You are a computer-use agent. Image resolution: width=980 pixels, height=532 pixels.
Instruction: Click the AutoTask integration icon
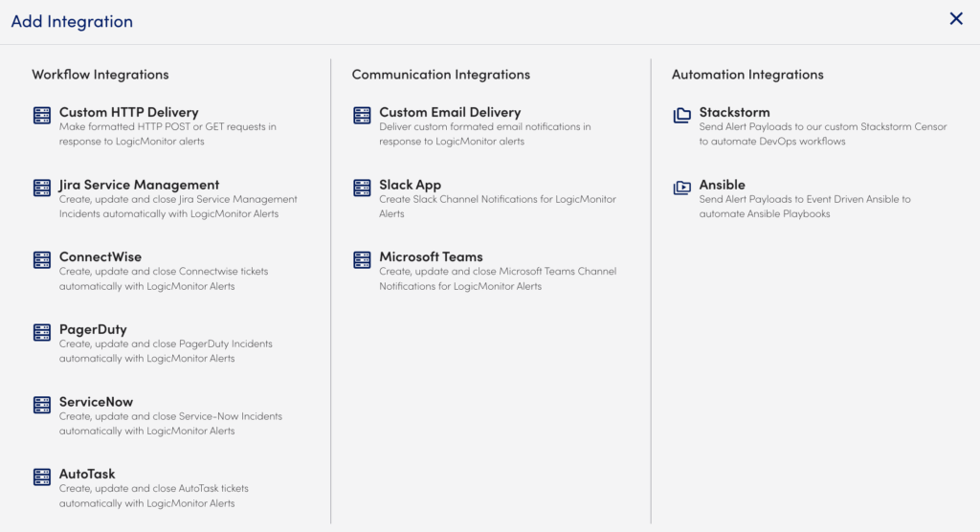click(x=41, y=477)
